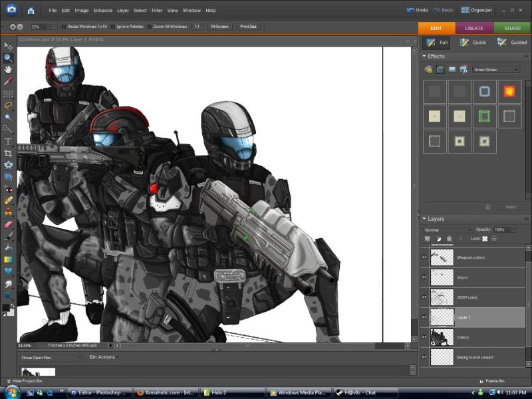Click the delete layer trash icon
Image resolution: width=532 pixels, height=399 pixels.
pos(450,239)
